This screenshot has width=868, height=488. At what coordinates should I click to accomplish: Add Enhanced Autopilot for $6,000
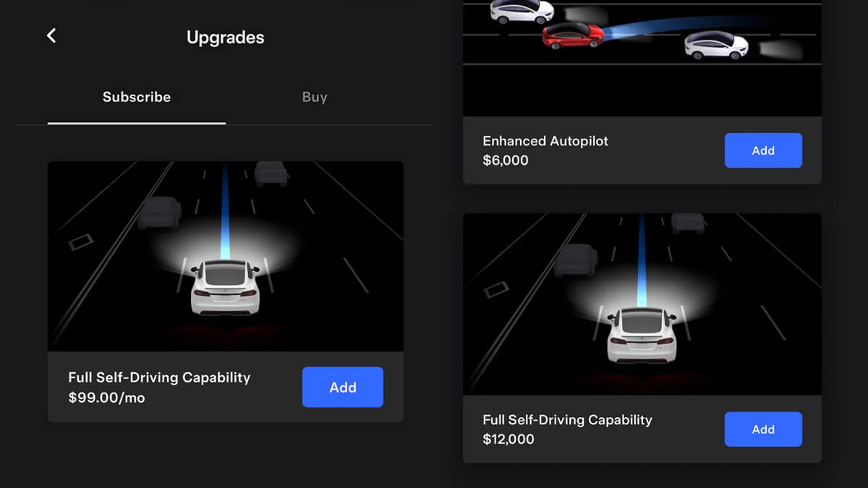763,150
